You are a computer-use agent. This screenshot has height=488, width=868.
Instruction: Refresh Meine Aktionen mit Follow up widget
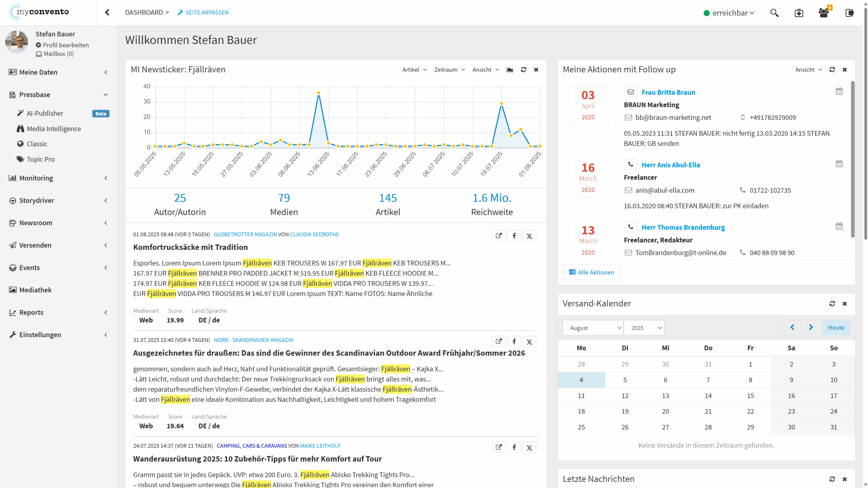click(832, 70)
